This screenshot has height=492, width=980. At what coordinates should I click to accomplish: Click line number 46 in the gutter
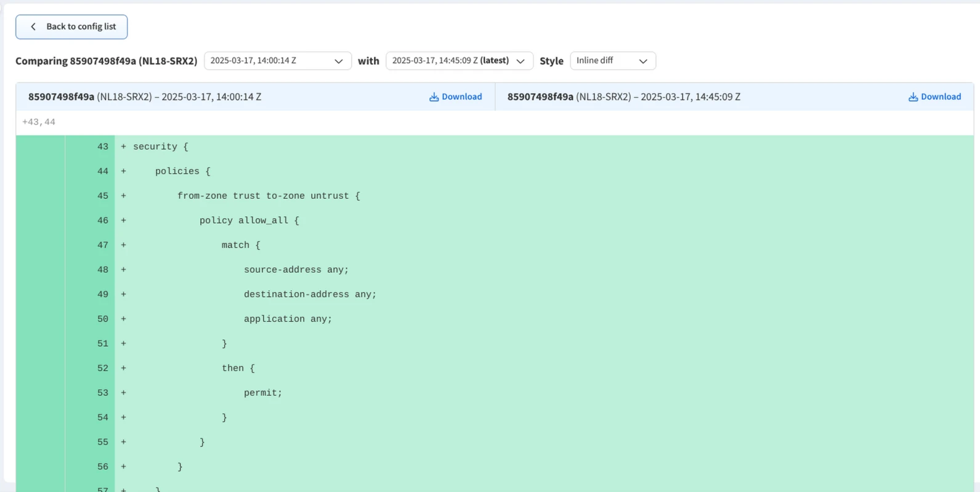click(x=102, y=220)
